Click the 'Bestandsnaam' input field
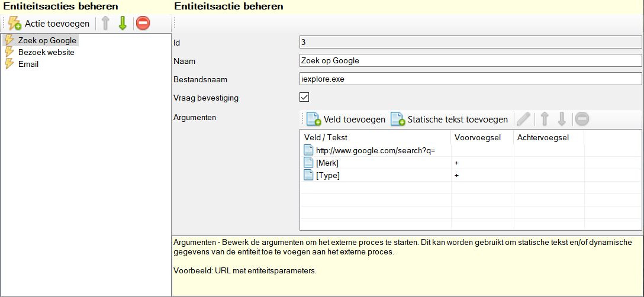This screenshot has width=644, height=297. [x=471, y=79]
